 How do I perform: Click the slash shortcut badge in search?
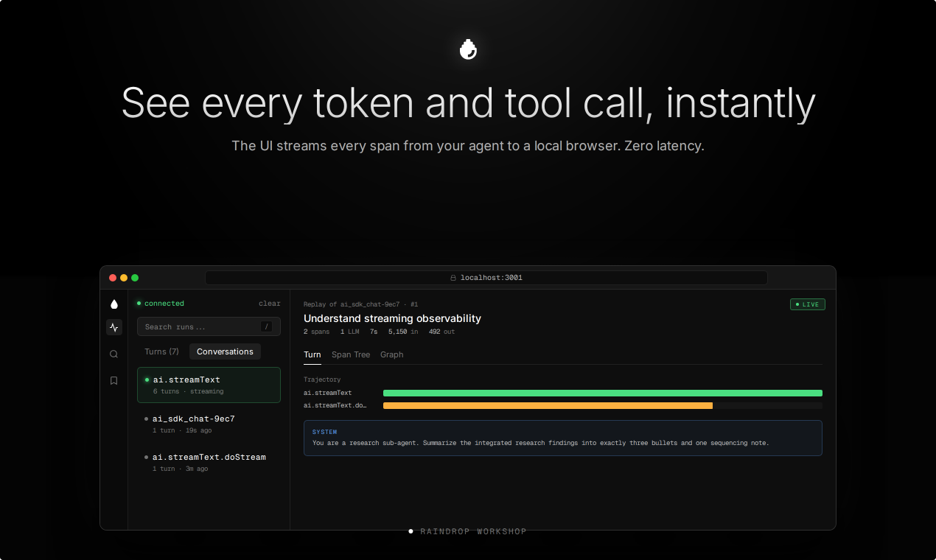click(267, 326)
